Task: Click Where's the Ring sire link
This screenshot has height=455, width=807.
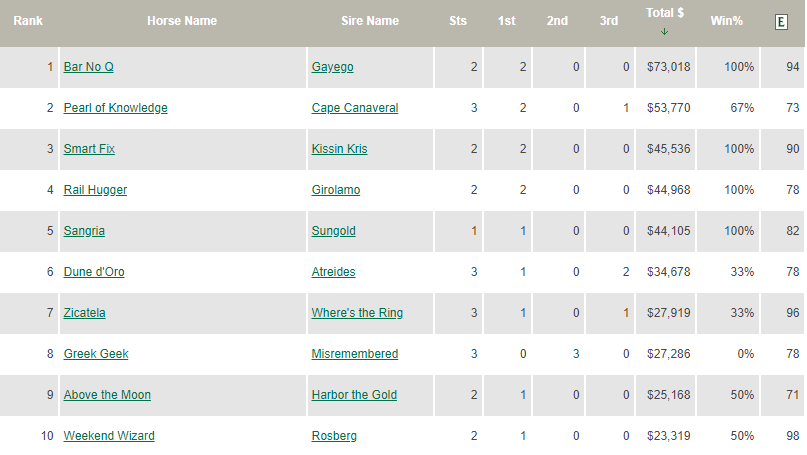Action: point(357,313)
